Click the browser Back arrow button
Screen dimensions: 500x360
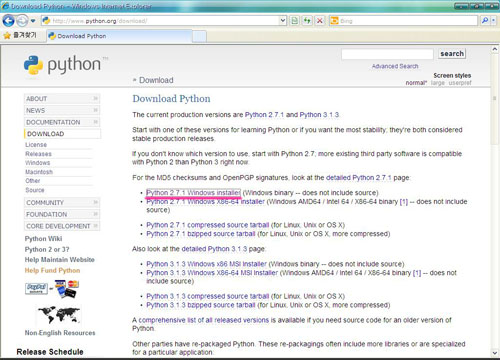[x=8, y=21]
